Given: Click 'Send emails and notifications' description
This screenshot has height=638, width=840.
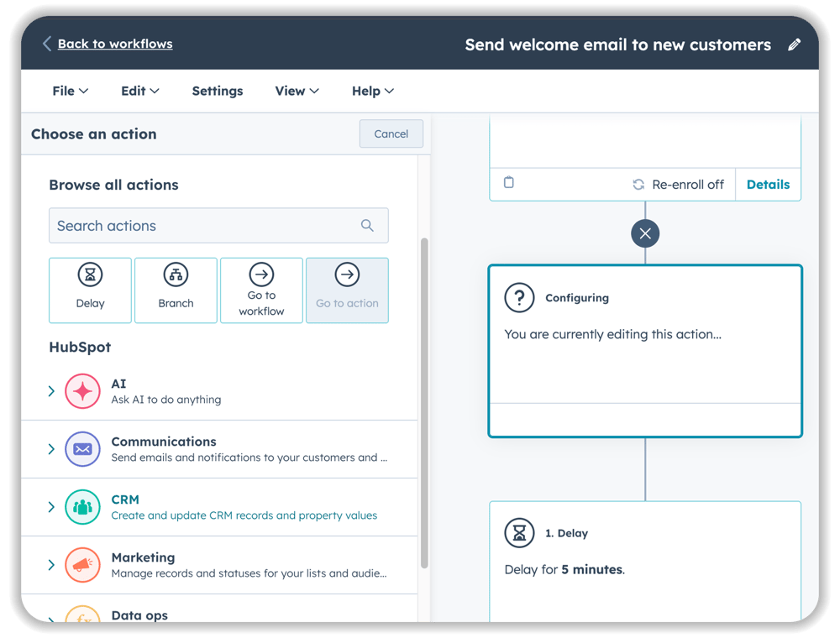Looking at the screenshot, I should tap(249, 458).
